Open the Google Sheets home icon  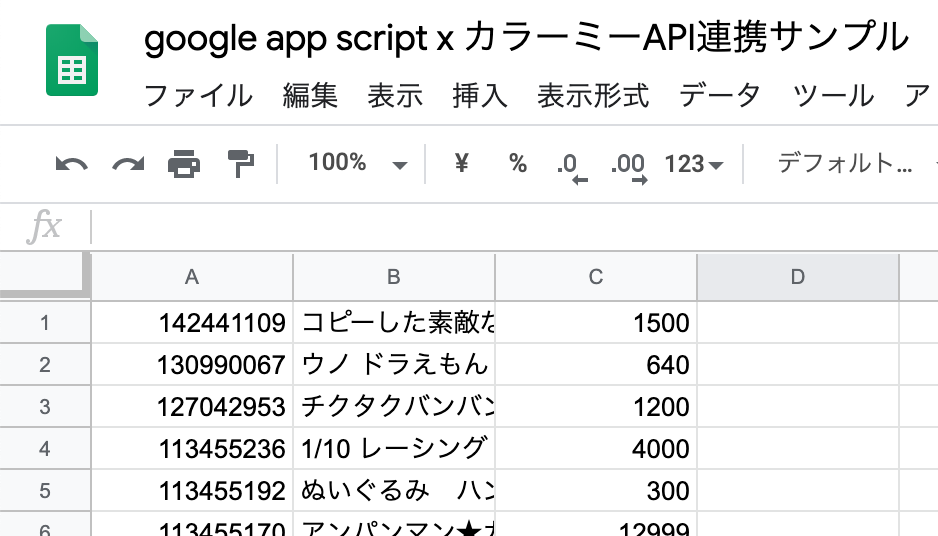(x=72, y=60)
